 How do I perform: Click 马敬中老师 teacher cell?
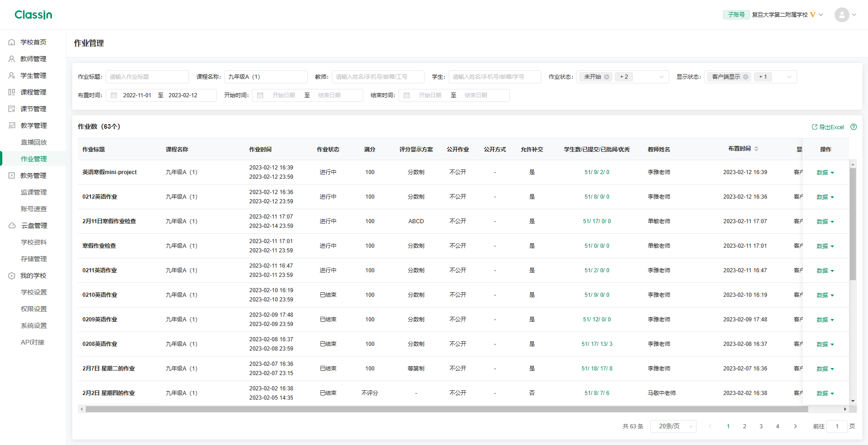662,393
